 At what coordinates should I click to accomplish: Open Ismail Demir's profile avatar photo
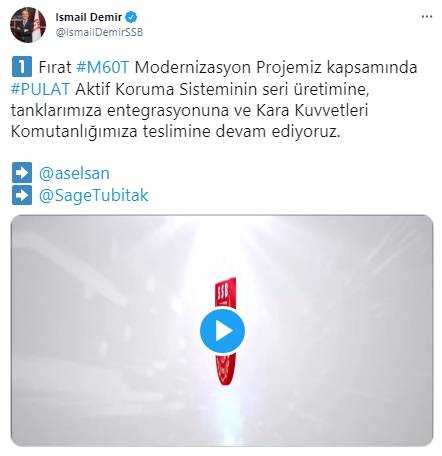tap(28, 25)
